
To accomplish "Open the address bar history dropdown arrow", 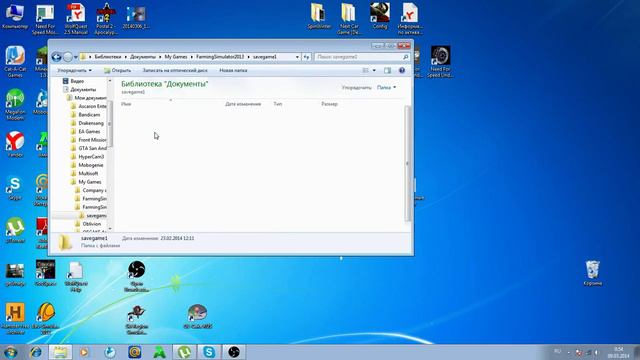I will click(x=297, y=57).
